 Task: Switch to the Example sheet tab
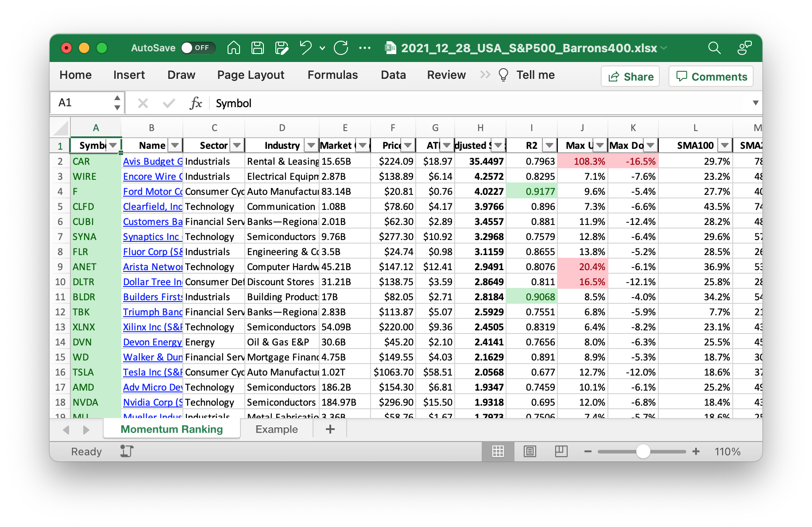point(276,429)
